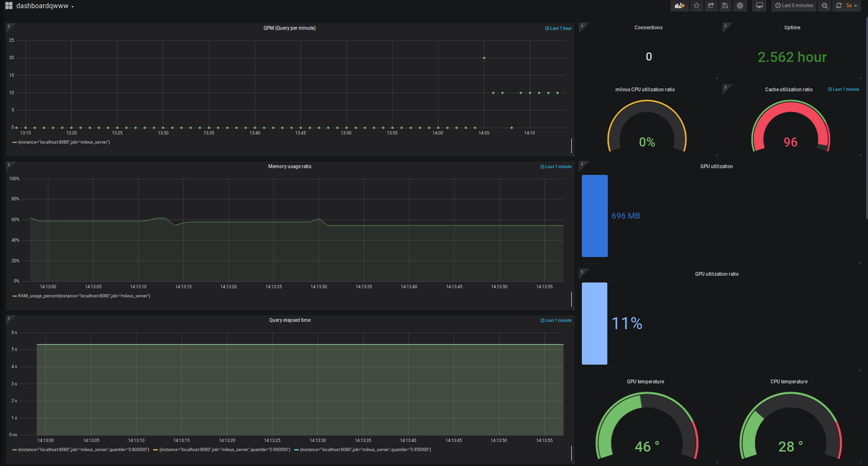868x466 pixels.
Task: Click the CPU temperature gauge 28°
Action: tap(791, 425)
